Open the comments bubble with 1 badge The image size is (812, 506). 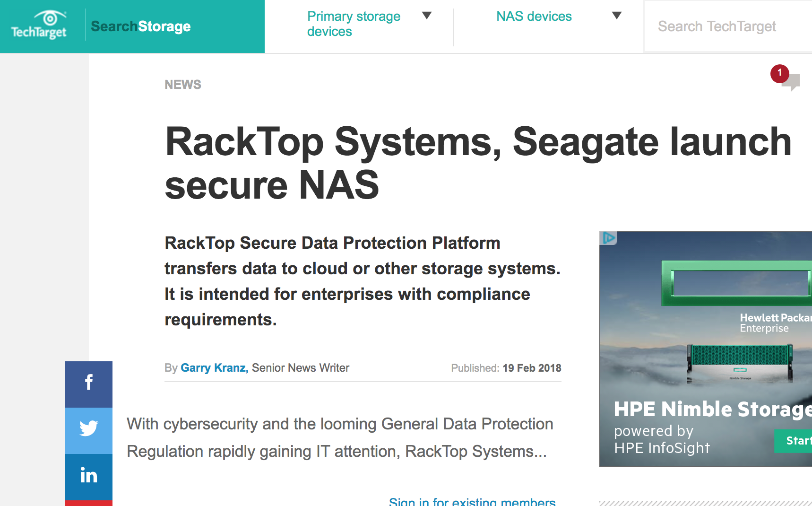[786, 78]
